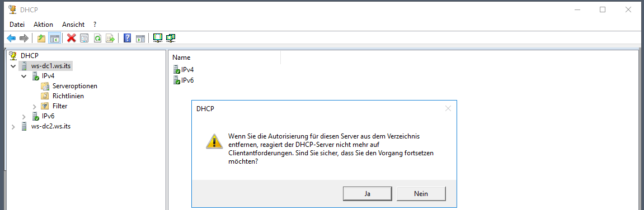This screenshot has height=210, width=644.
Task: Click the IPv6 node icon in tree
Action: click(x=35, y=116)
